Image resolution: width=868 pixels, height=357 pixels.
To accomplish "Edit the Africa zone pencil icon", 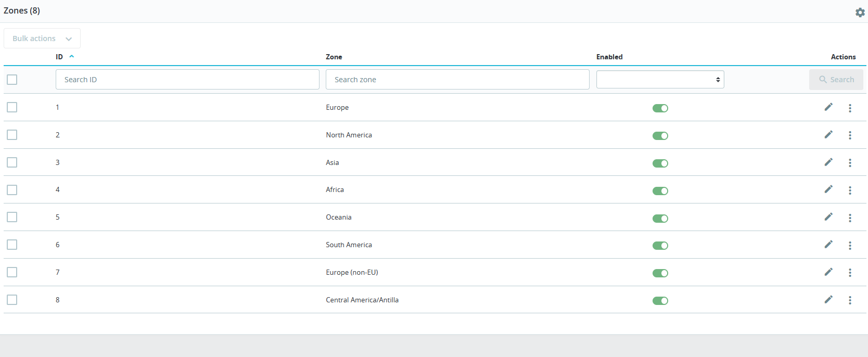I will click(828, 189).
